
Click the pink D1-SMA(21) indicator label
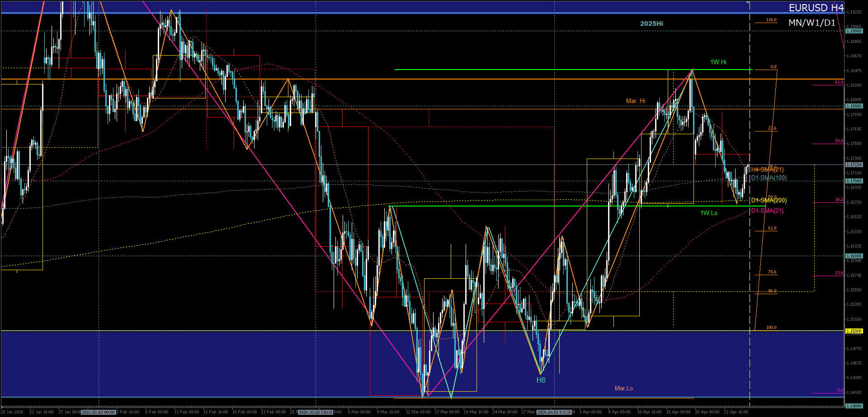pyautogui.click(x=768, y=211)
